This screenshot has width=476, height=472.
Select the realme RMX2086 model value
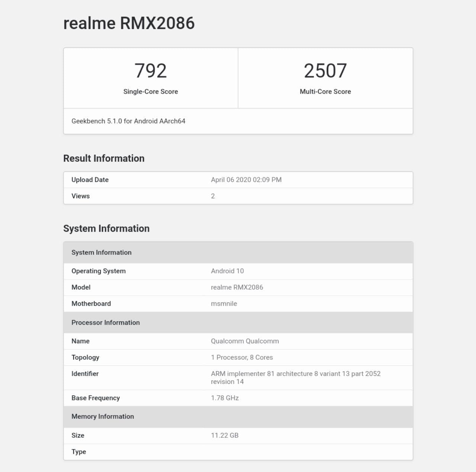click(237, 287)
